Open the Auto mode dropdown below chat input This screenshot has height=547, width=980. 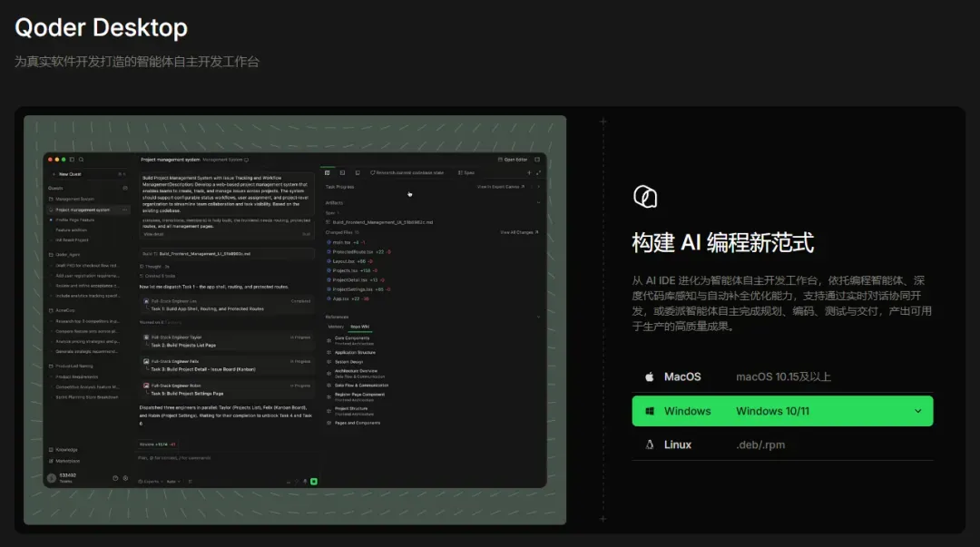(173, 482)
